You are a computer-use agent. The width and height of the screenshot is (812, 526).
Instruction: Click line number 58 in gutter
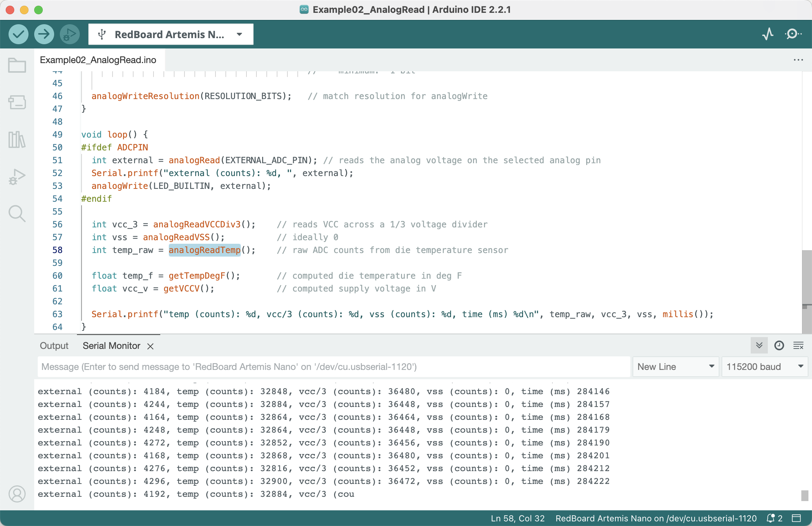(x=57, y=250)
